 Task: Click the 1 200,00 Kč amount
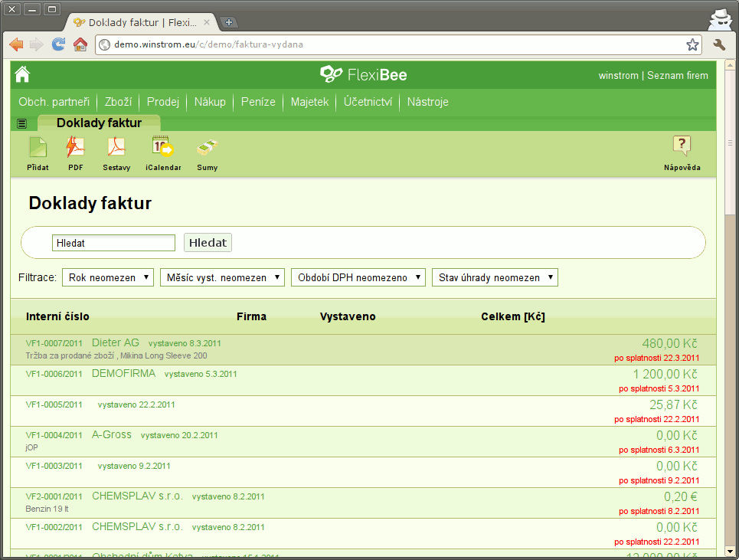pyautogui.click(x=665, y=375)
